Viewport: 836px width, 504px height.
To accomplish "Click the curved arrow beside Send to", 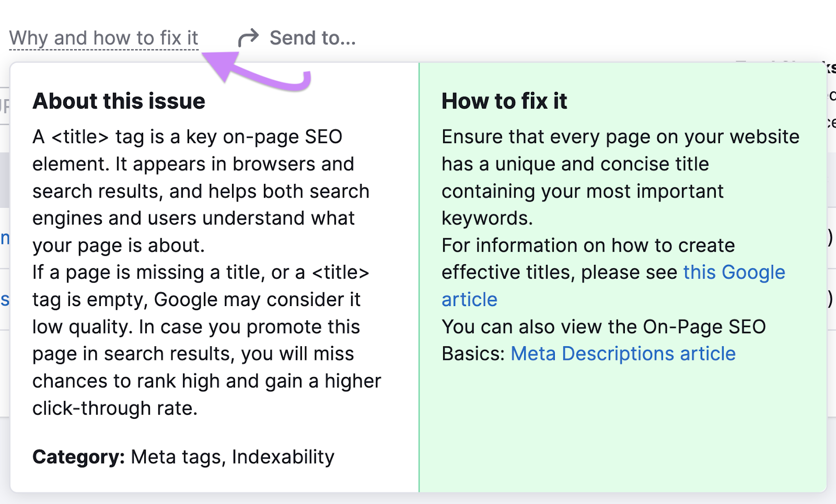I will click(x=249, y=37).
